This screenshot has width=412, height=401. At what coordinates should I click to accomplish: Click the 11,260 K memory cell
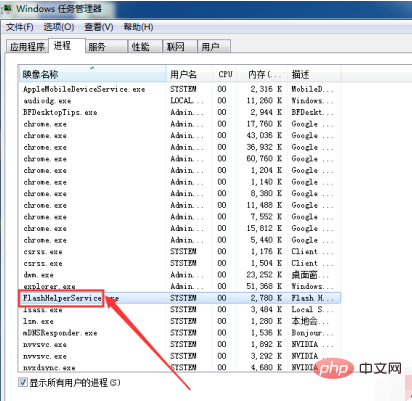coord(264,101)
